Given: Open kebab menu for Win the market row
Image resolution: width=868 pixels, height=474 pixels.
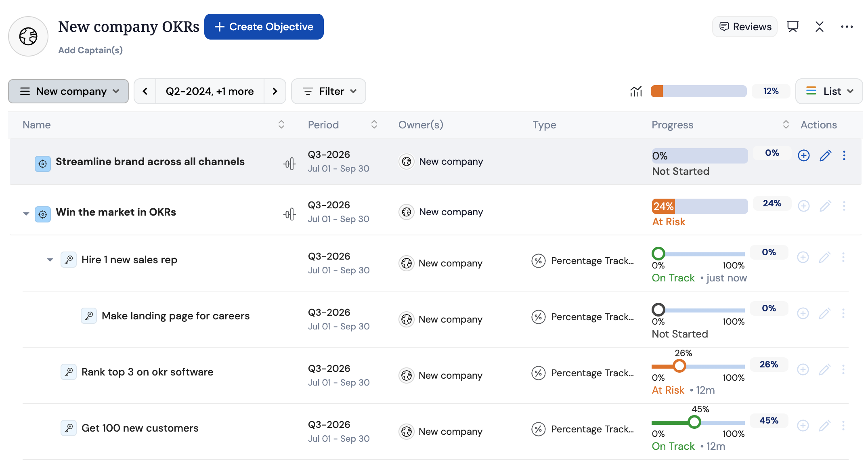Looking at the screenshot, I should click(x=844, y=206).
